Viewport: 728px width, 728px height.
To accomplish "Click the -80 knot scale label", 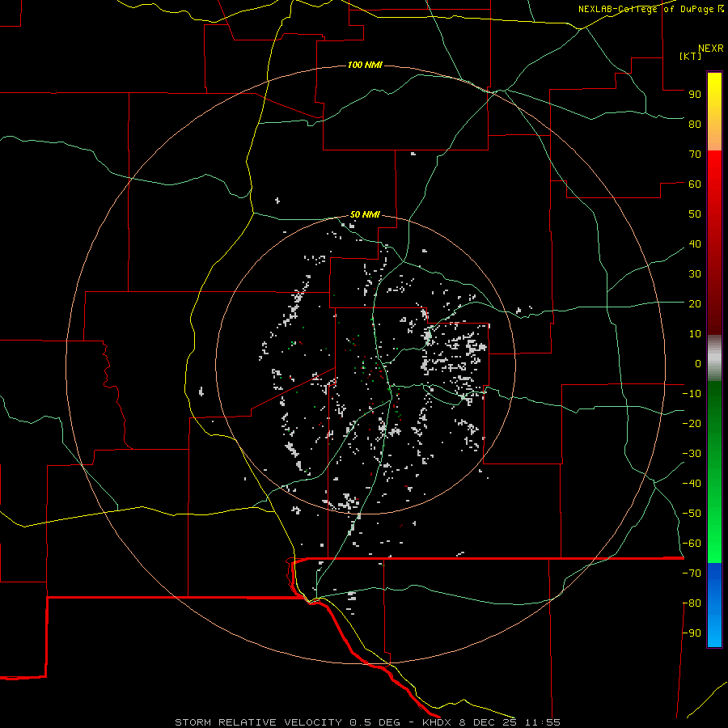I will click(692, 603).
